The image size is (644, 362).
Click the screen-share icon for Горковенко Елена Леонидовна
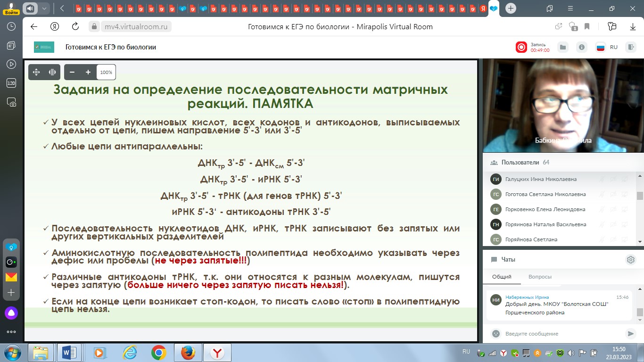[625, 209]
